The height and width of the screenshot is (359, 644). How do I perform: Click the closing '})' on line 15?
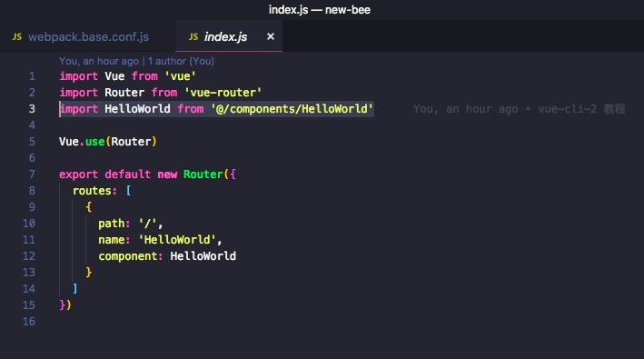[x=65, y=305]
